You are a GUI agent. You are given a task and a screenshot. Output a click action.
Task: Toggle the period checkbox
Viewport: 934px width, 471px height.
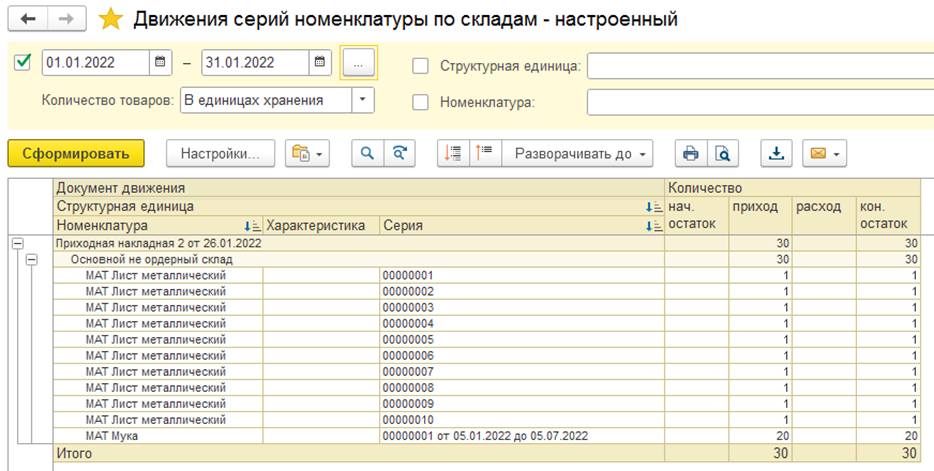[22, 62]
